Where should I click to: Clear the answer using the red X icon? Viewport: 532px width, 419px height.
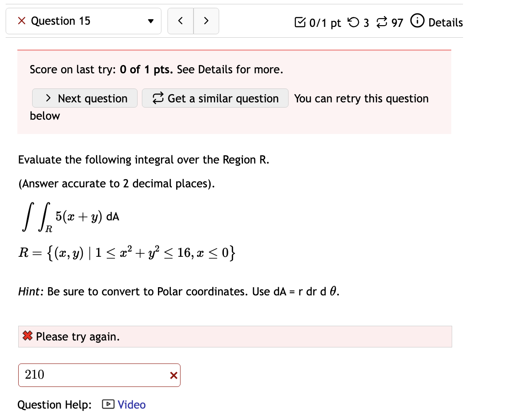tap(174, 375)
